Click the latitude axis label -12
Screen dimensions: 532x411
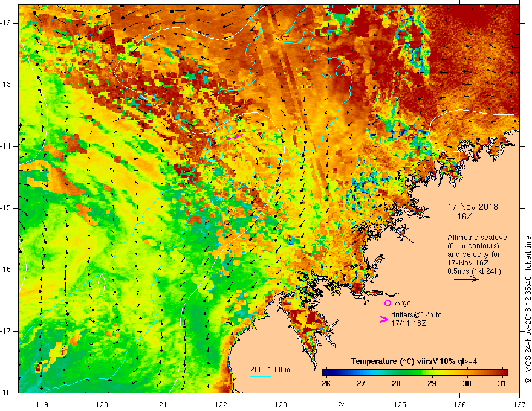click(x=6, y=23)
